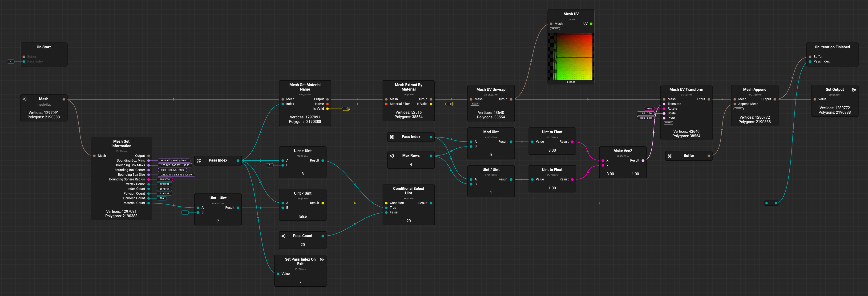Click the command icon on the middle Pass Index node
The image size is (868, 296).
[x=392, y=137]
